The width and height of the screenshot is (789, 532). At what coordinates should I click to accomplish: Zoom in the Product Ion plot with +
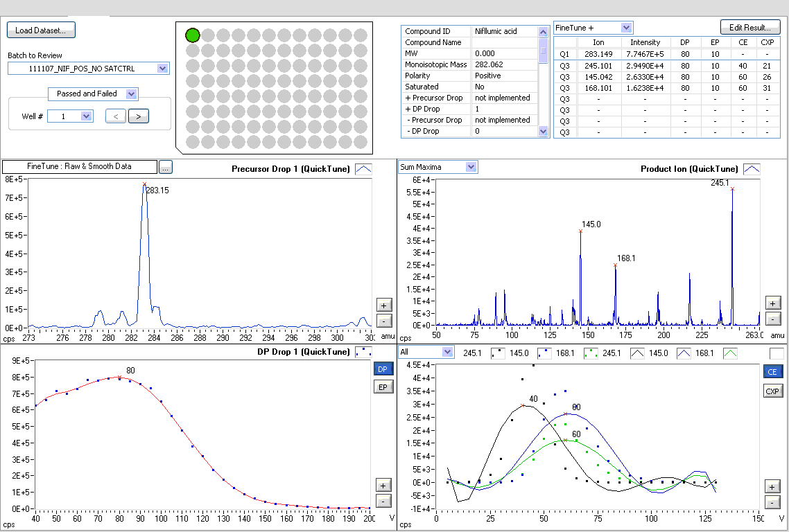[773, 303]
